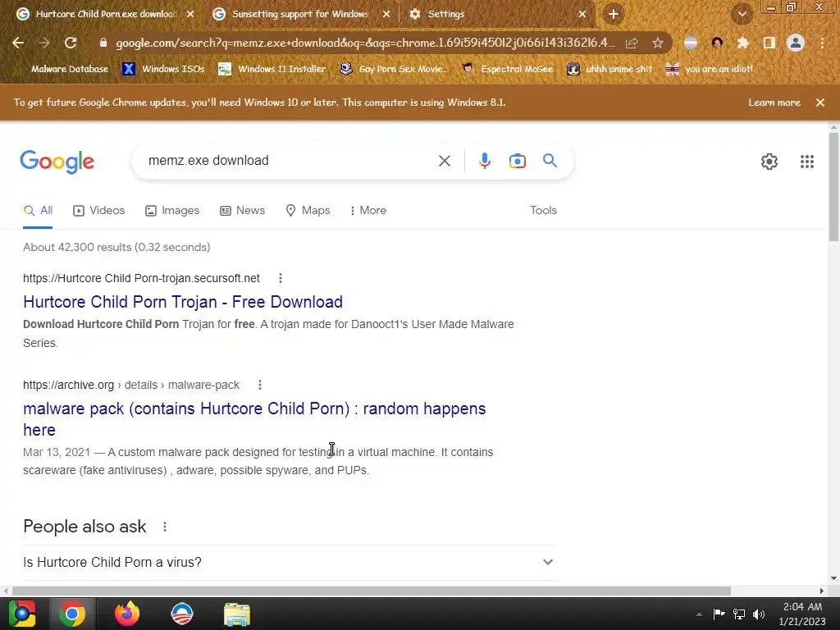The height and width of the screenshot is (630, 840).
Task: Open the network icon in the tray
Action: pyautogui.click(x=739, y=614)
